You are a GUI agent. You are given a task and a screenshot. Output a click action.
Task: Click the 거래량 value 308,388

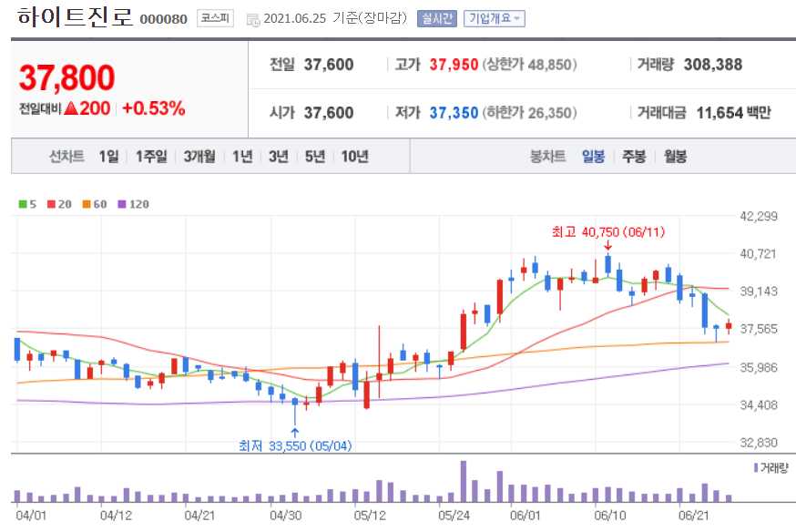click(x=713, y=65)
